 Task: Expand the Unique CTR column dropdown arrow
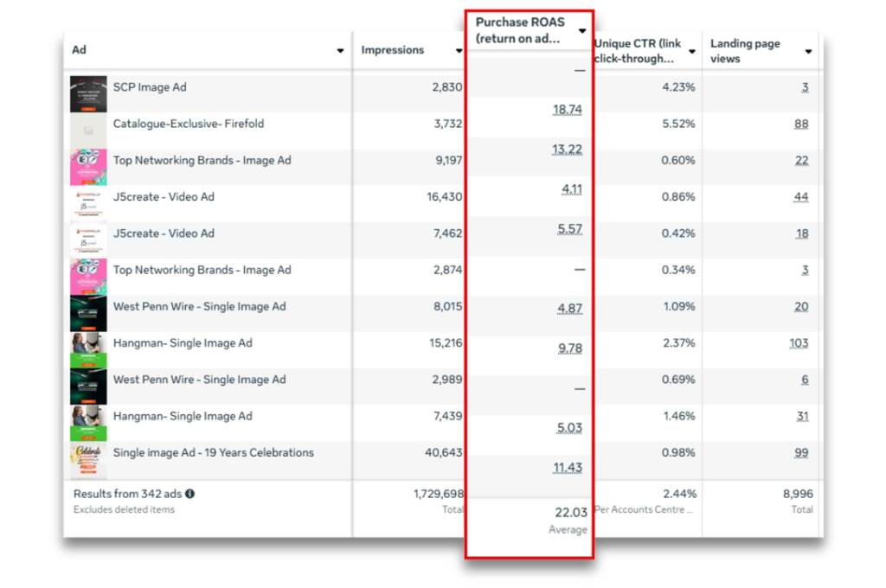[692, 52]
